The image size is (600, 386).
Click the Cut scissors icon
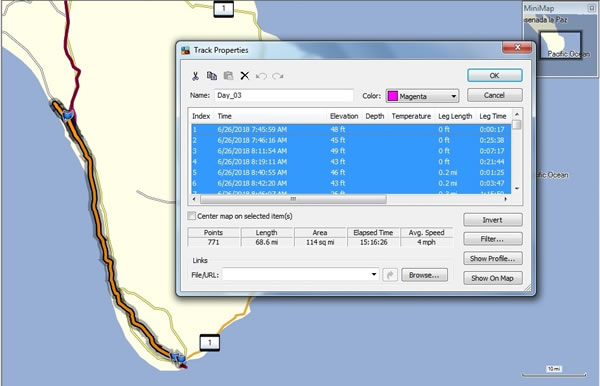(195, 76)
